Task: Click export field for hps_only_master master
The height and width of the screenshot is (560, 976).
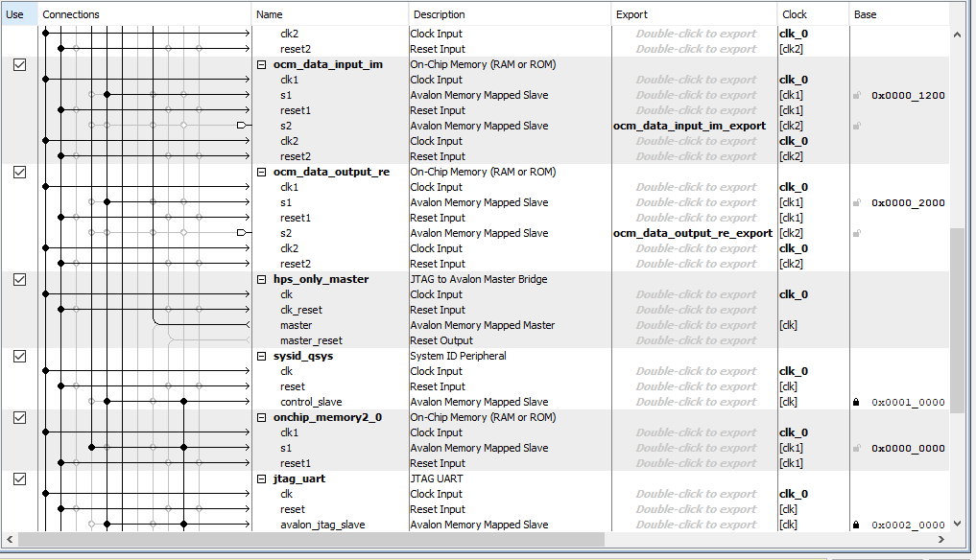Action: tap(696, 325)
